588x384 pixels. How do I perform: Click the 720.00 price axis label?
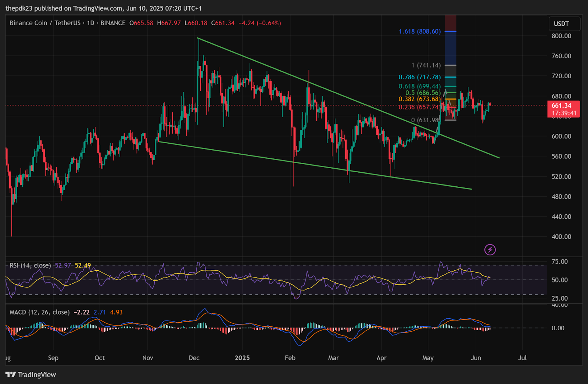561,76
